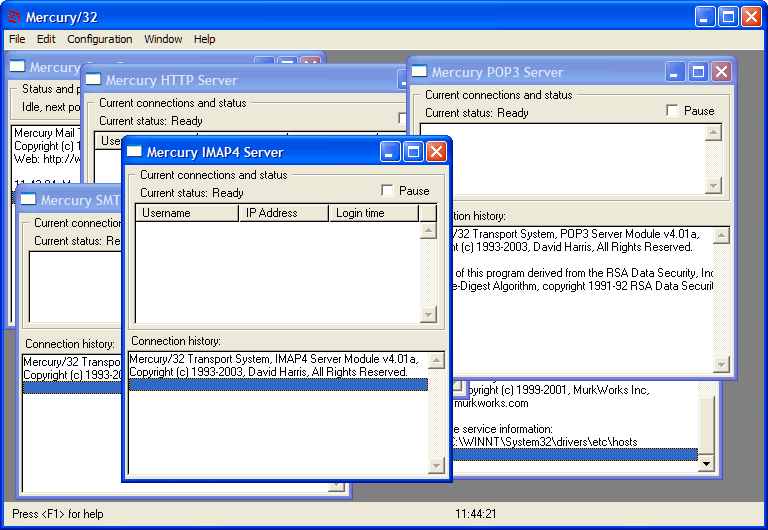Open the Help menu
768x530 pixels.
coord(204,39)
